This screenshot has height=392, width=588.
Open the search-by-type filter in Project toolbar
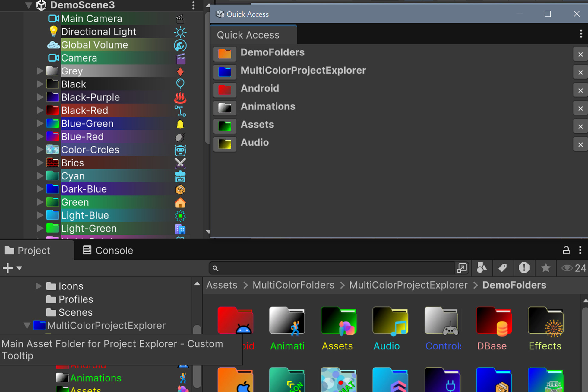pos(482,268)
